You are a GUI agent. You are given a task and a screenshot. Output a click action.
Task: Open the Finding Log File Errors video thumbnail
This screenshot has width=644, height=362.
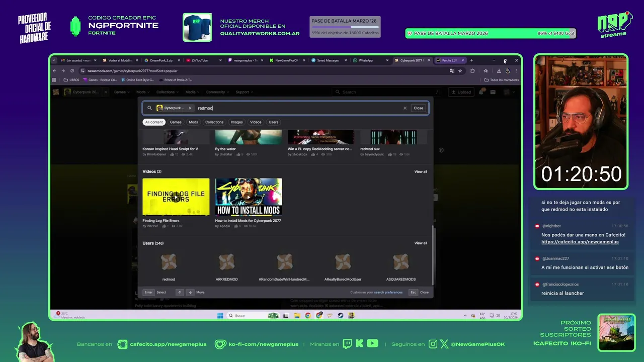(x=176, y=197)
